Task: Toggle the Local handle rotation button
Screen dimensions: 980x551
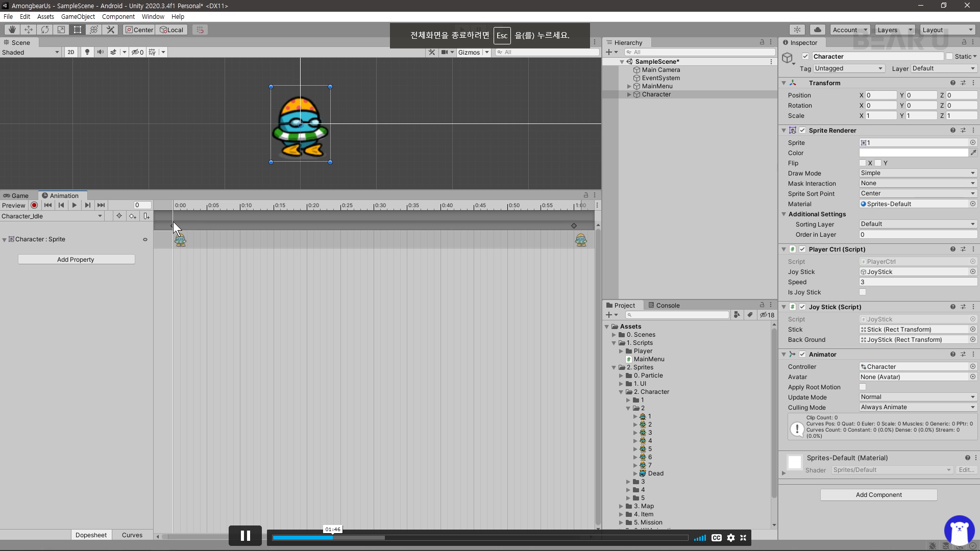Action: click(x=172, y=30)
